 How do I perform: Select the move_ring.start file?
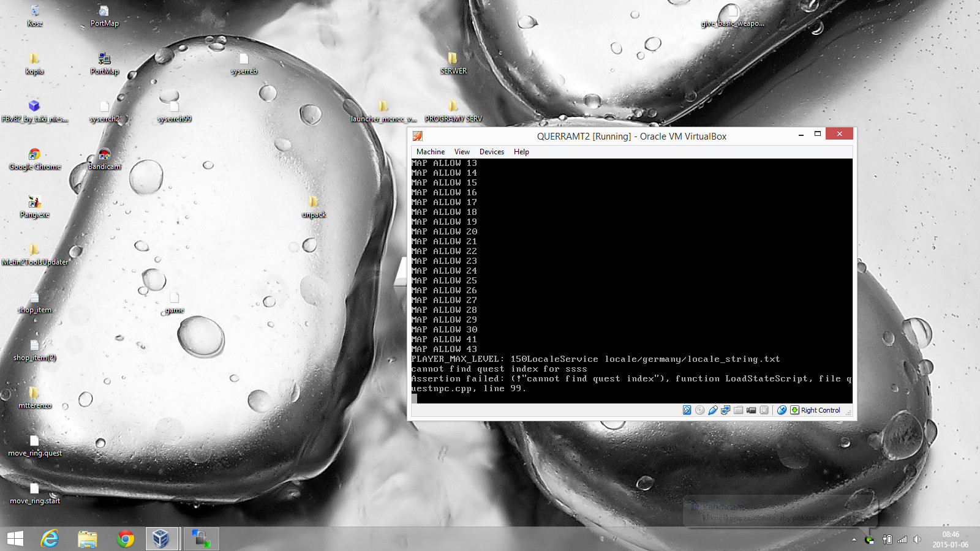coord(35,493)
